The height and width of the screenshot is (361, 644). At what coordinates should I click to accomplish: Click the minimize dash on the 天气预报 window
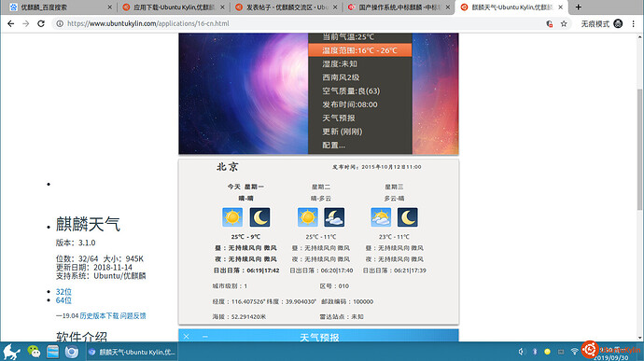pyautogui.click(x=205, y=337)
